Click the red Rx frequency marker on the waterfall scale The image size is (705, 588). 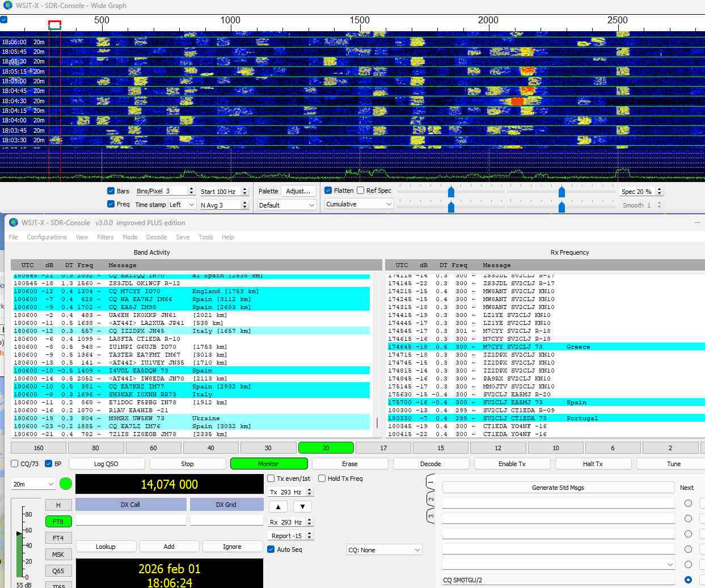coord(54,25)
